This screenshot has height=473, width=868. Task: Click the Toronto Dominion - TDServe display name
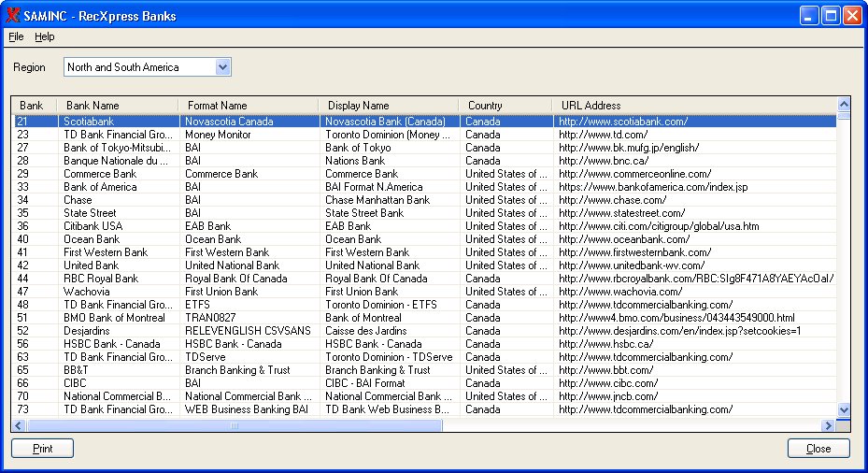(389, 357)
